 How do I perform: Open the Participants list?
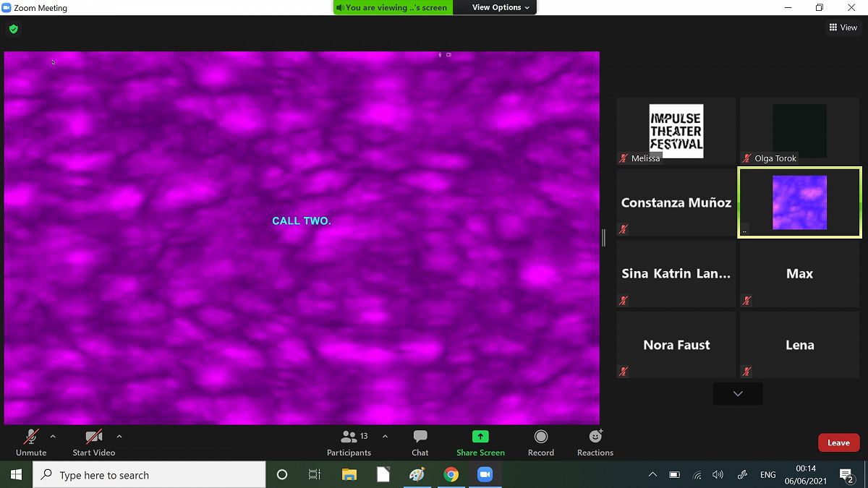coord(349,442)
